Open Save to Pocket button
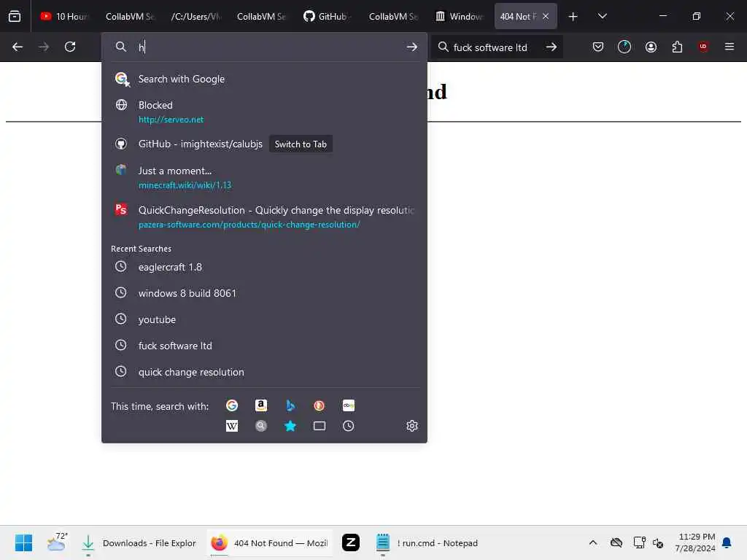 (598, 47)
